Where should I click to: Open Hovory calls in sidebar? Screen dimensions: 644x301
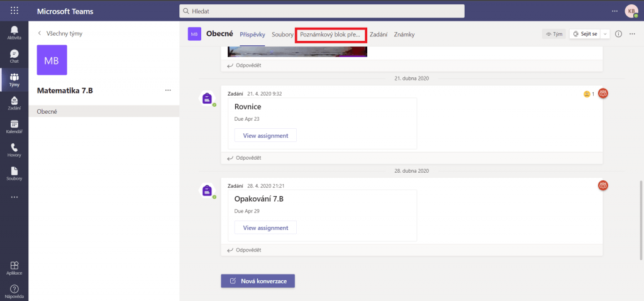[14, 150]
